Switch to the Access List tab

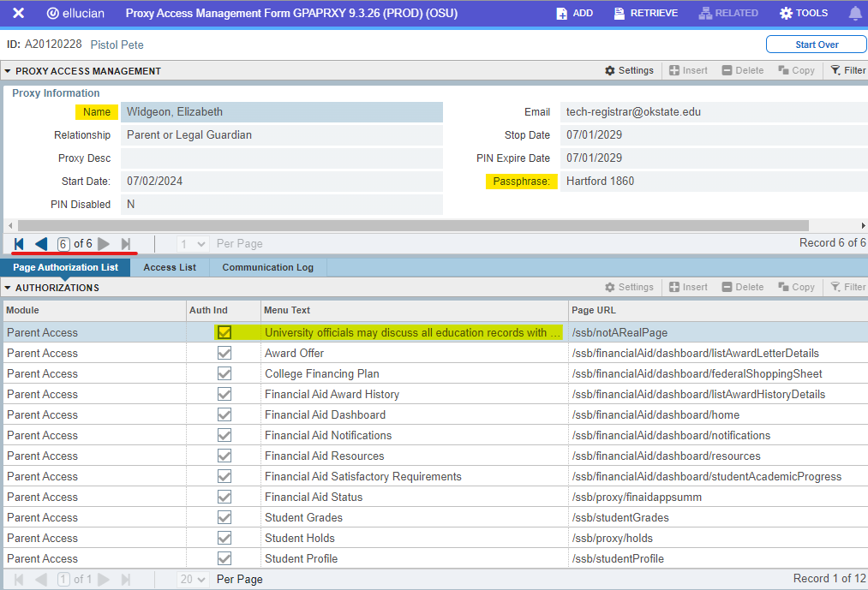(169, 266)
